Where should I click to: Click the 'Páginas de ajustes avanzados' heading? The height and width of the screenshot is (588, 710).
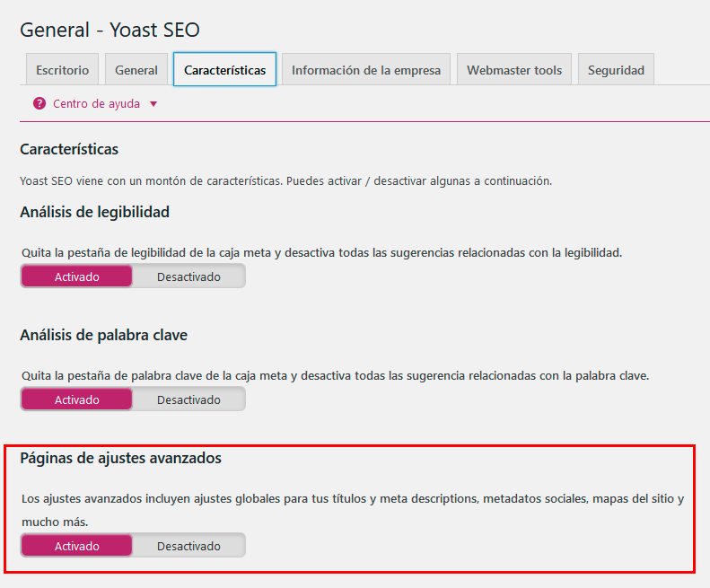(x=120, y=458)
